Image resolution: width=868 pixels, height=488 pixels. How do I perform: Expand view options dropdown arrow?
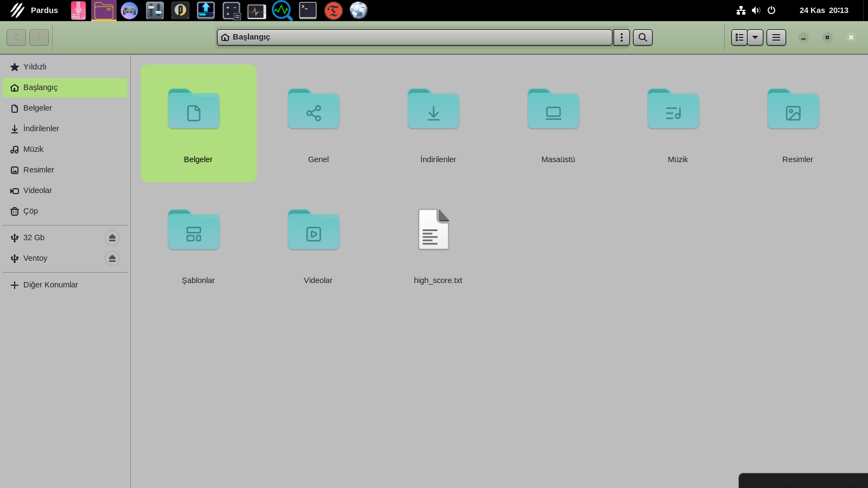[755, 37]
